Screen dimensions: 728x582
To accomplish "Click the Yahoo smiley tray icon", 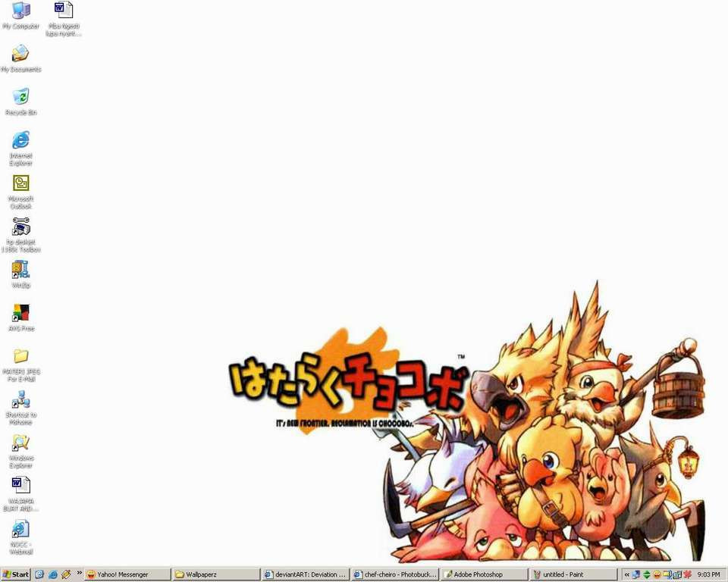I will click(x=657, y=574).
